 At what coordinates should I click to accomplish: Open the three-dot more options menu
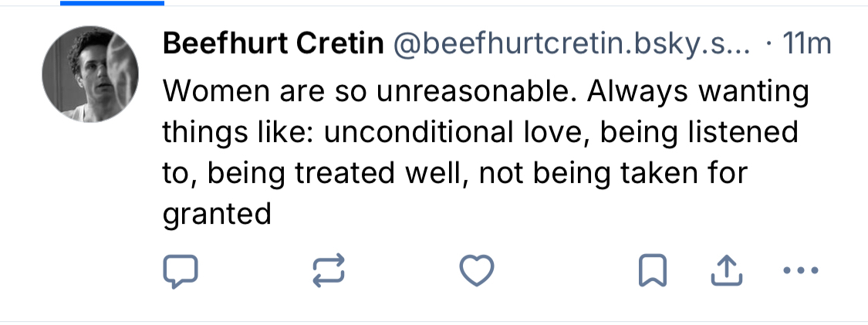pos(798,270)
